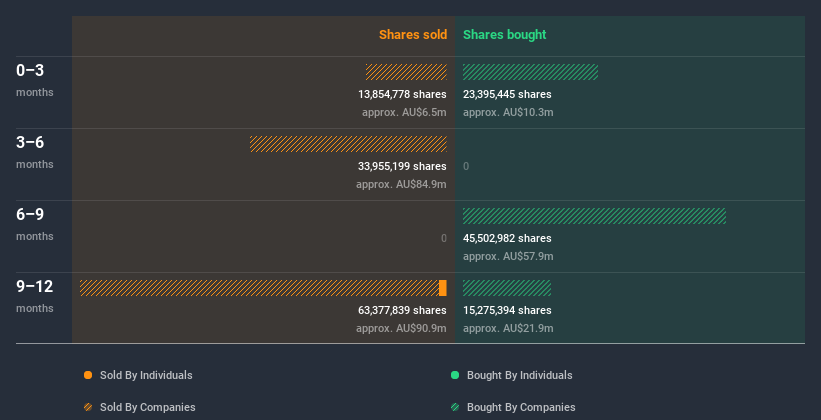This screenshot has width=821, height=420.
Task: Click the solid green Bought By Individuals legend dot
Action: 455,375
